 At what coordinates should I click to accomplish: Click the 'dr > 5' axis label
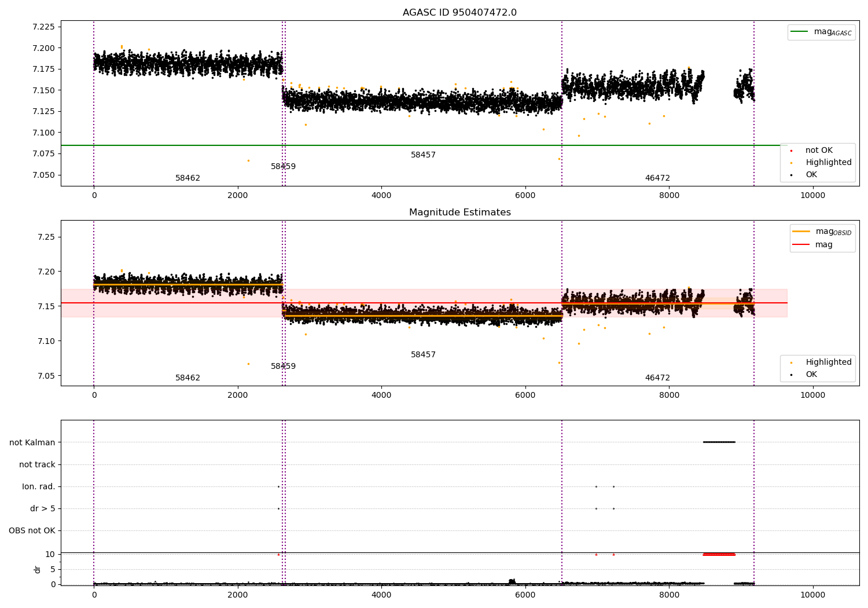(43, 508)
